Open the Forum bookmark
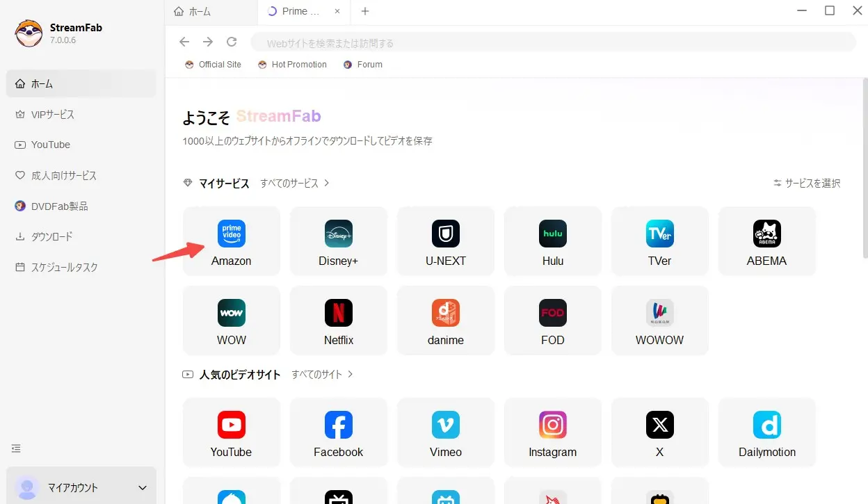This screenshot has height=504, width=868. [x=362, y=65]
